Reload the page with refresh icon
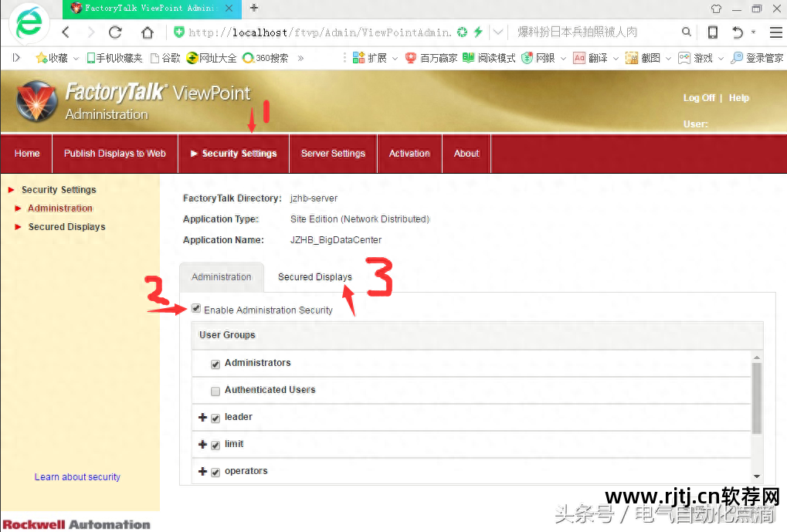Image resolution: width=787 pixels, height=532 pixels. 115,32
